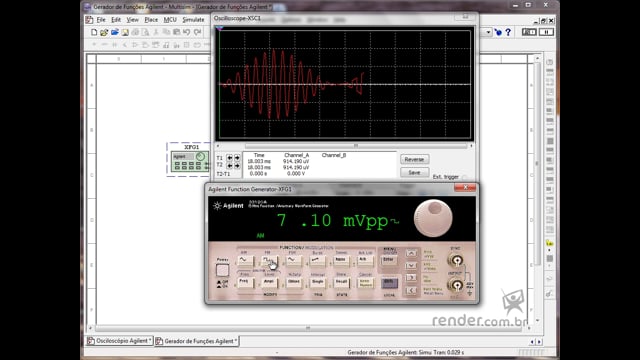
Task: Select the square wave function button
Action: (x=269, y=260)
